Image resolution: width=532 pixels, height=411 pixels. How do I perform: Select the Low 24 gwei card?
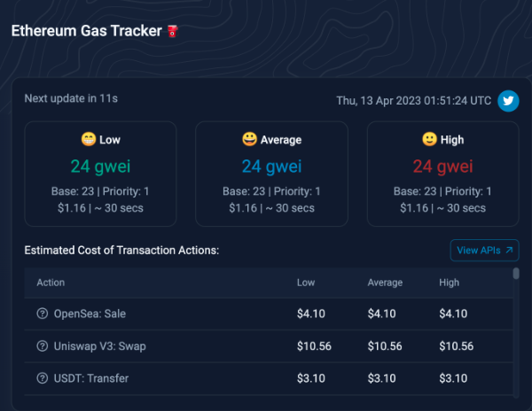pos(100,174)
